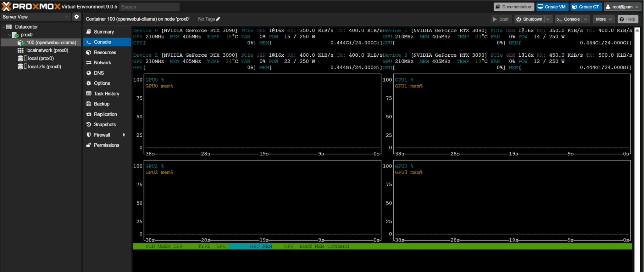Click the console vertical scrollbar

(637, 142)
